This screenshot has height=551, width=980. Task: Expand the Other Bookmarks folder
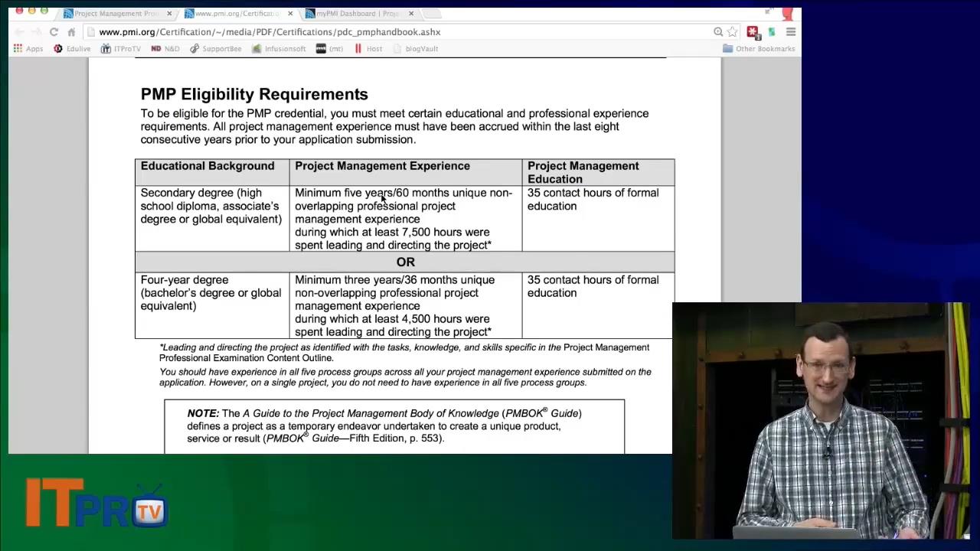pos(759,49)
